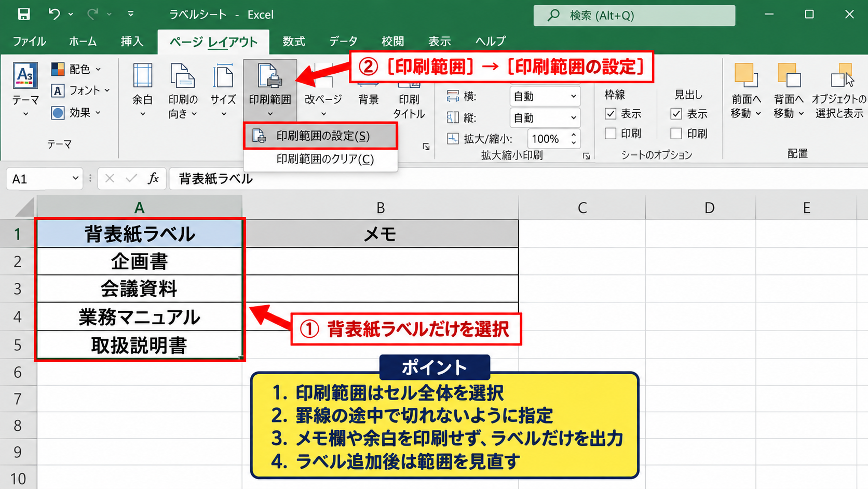Open オブジェクトの選択と表示 selection pane

click(839, 90)
